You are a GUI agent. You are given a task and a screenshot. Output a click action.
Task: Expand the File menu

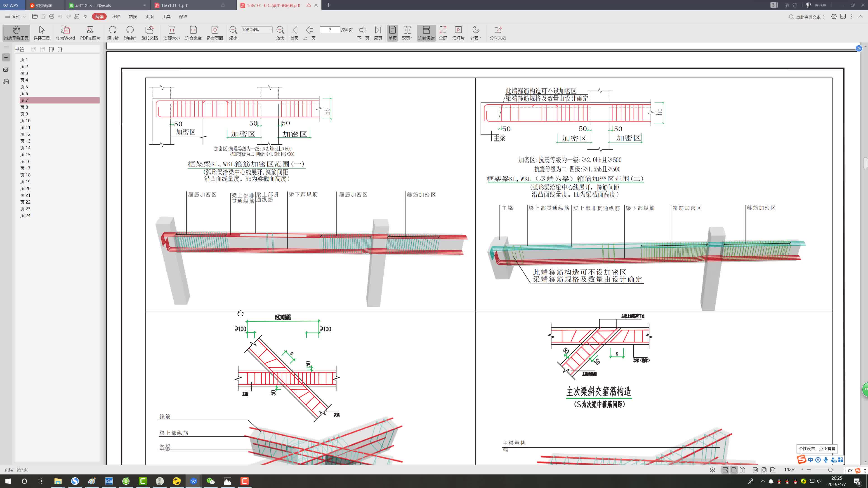pos(16,16)
